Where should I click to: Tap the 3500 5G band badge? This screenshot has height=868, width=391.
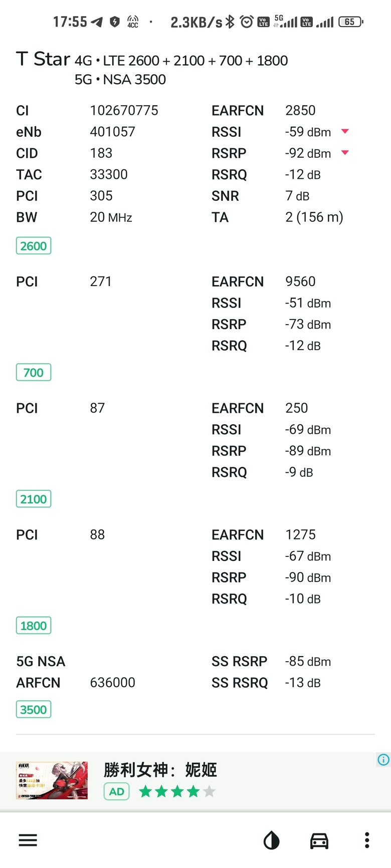click(x=34, y=709)
